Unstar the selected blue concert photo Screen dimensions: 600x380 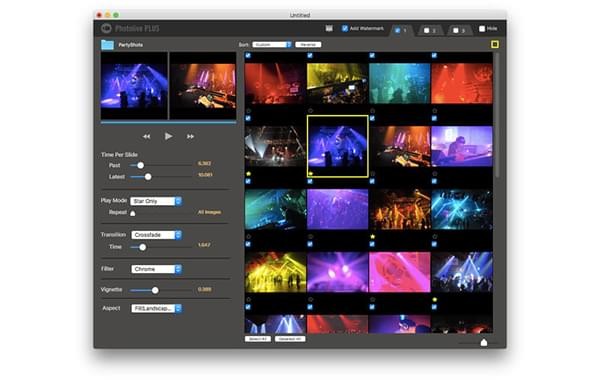[311, 174]
